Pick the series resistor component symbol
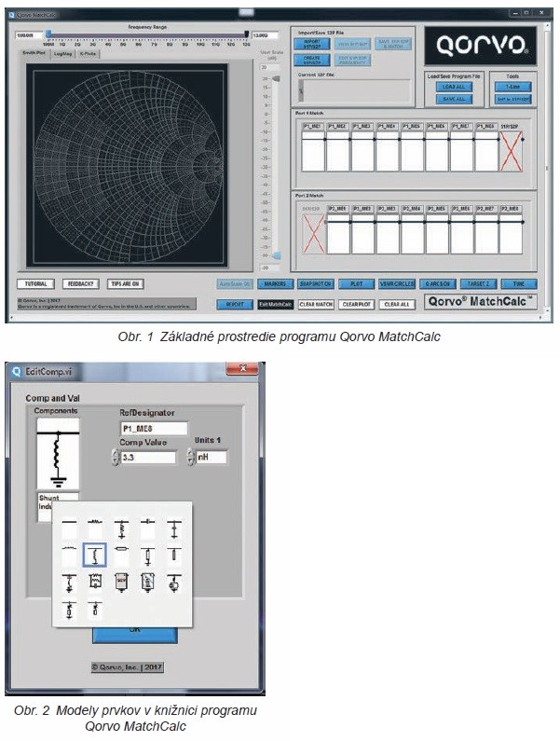 [95, 528]
